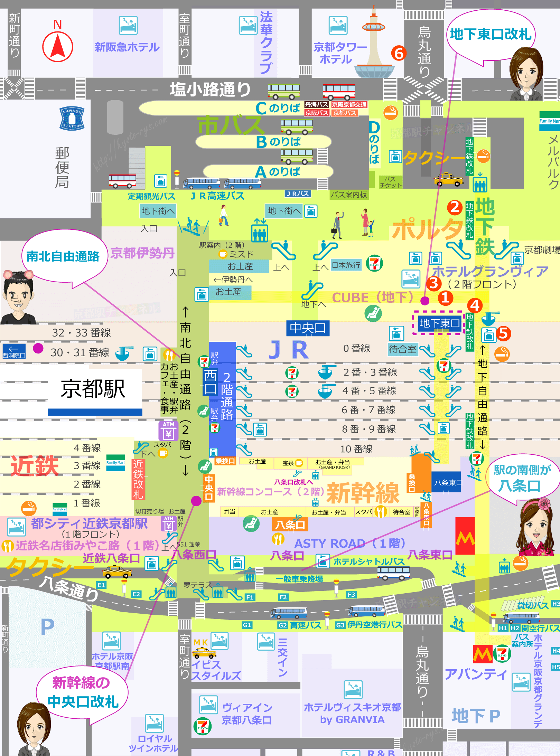
Task: Click the hotel bed icon above ホテルヴィスキオ京都
Action: [x=353, y=689]
